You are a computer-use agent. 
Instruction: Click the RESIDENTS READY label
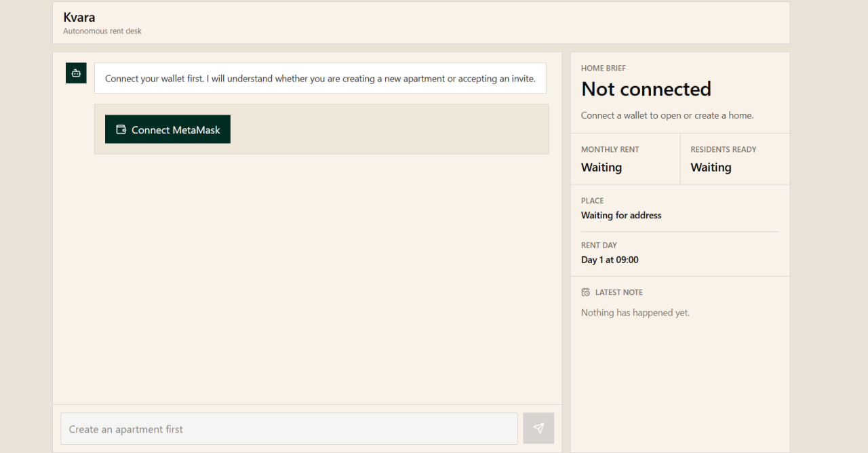pyautogui.click(x=724, y=150)
